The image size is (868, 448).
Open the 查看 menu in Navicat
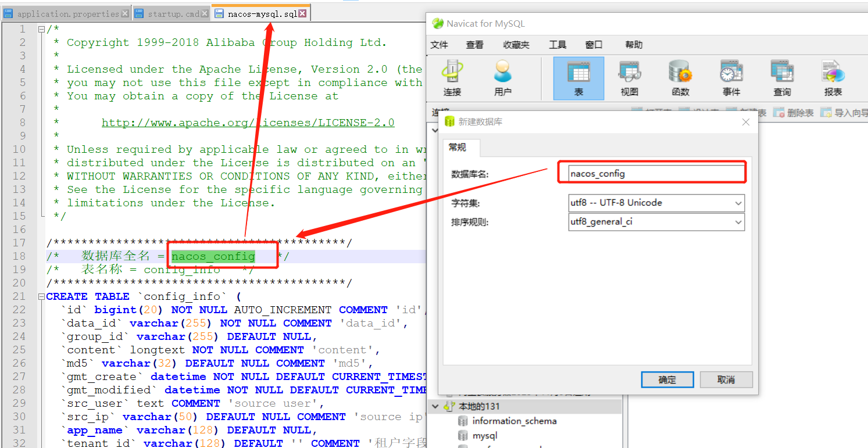click(x=475, y=45)
